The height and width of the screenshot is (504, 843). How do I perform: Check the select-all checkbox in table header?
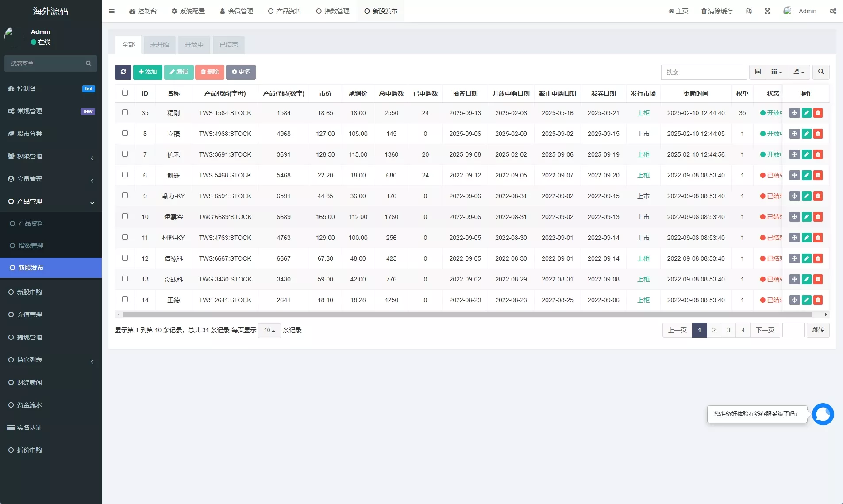(125, 93)
